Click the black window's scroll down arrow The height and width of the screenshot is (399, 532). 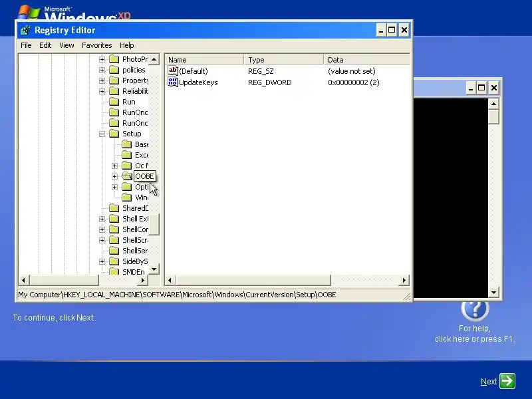pyautogui.click(x=493, y=292)
